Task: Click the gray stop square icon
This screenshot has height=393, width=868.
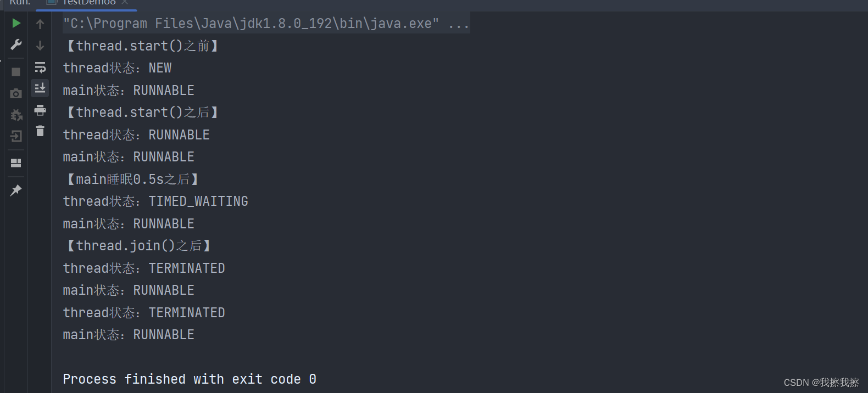Action: tap(16, 72)
